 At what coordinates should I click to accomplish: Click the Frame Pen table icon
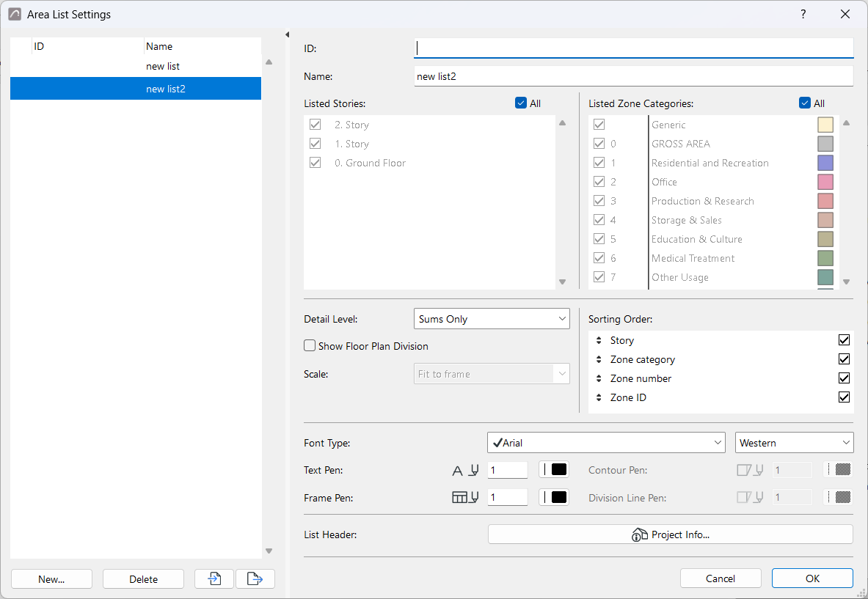459,497
